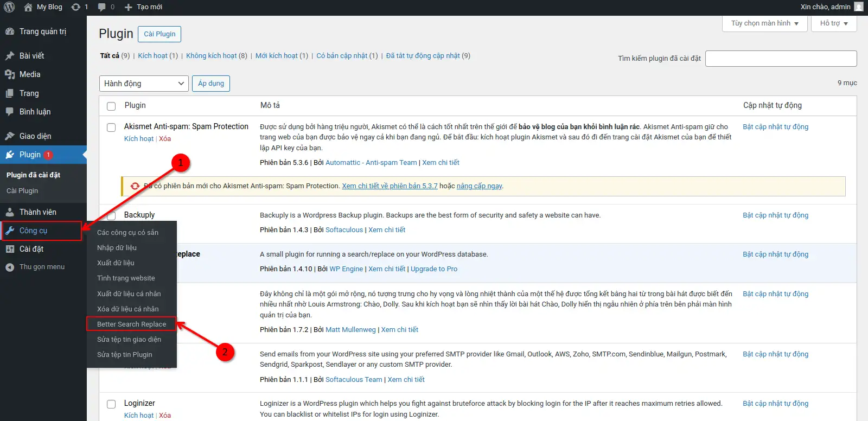Open Plugin đã cài đặt submenu
Screen dimensions: 868x421
33,175
